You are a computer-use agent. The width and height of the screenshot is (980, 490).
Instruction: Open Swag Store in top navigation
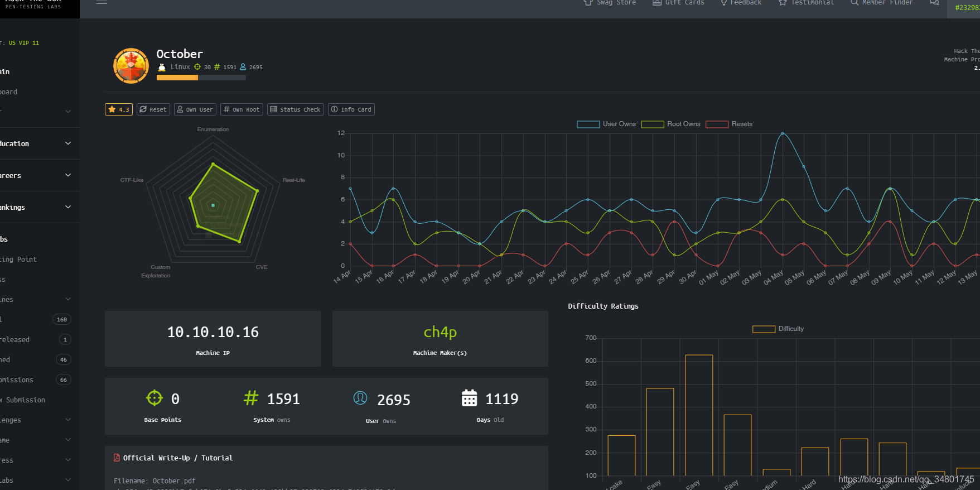[610, 3]
